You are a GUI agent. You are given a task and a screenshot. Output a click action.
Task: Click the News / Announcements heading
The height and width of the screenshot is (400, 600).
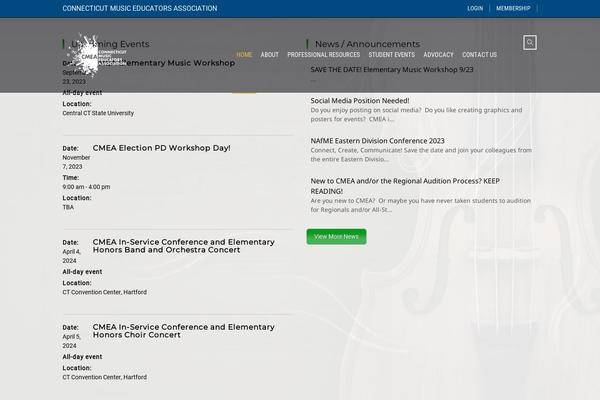pyautogui.click(x=367, y=44)
